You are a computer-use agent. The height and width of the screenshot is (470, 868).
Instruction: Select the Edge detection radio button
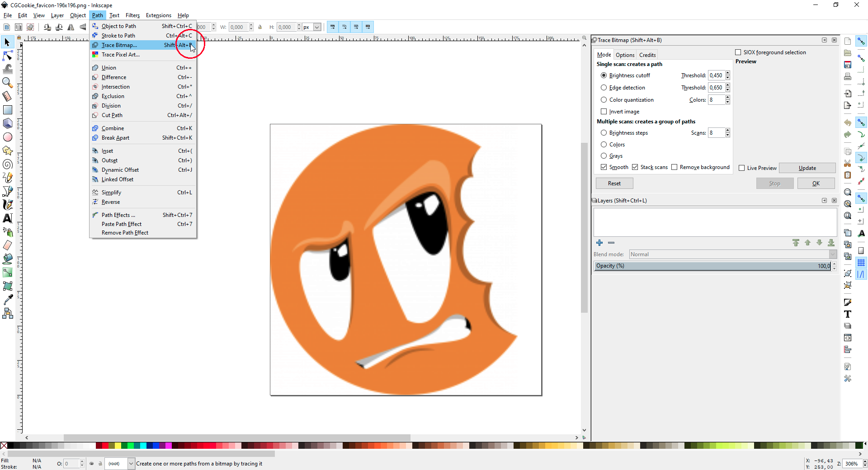coord(604,88)
